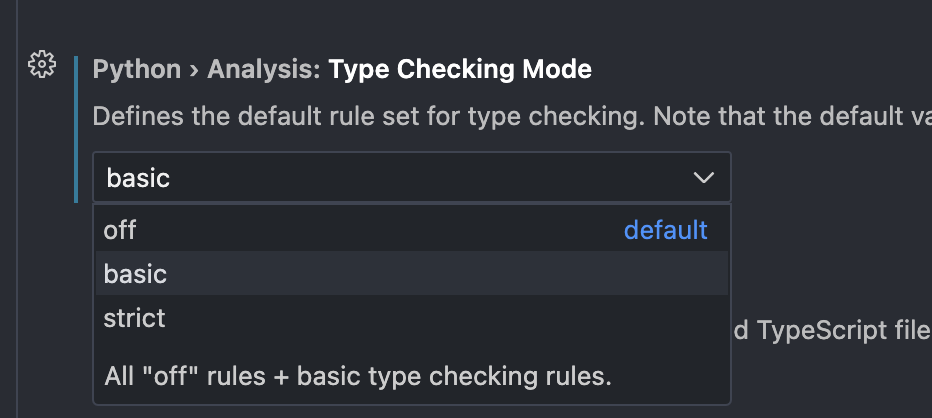The width and height of the screenshot is (932, 418).
Task: Select the "off" option in the list
Action: pyautogui.click(x=120, y=230)
